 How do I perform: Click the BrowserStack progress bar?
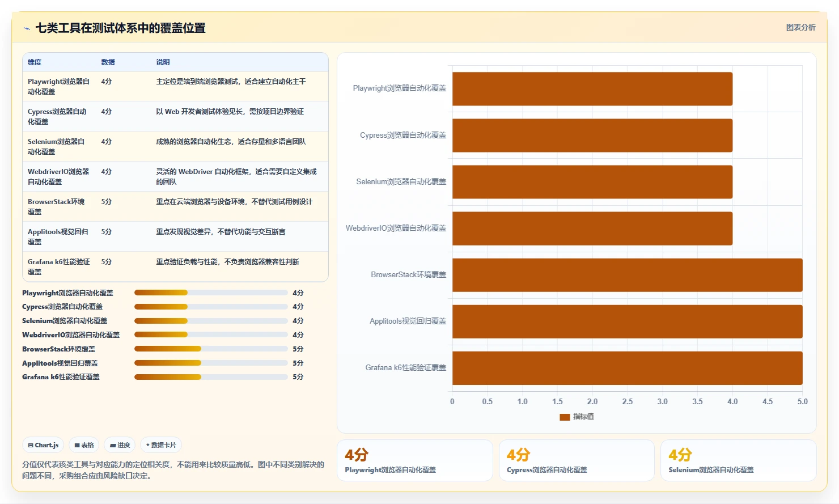211,349
